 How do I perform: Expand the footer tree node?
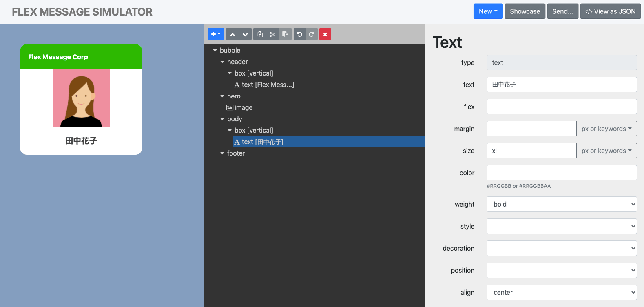point(222,153)
